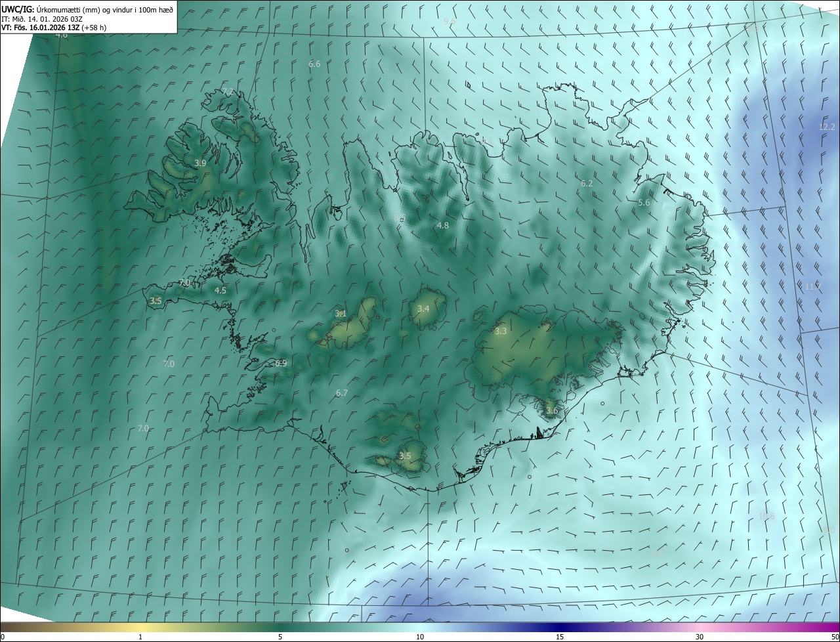The width and height of the screenshot is (840, 642).
Task: Select the valid time line 'VT: Fös. 16.01.2026 13Z (+58 h)'
Action: (54, 28)
